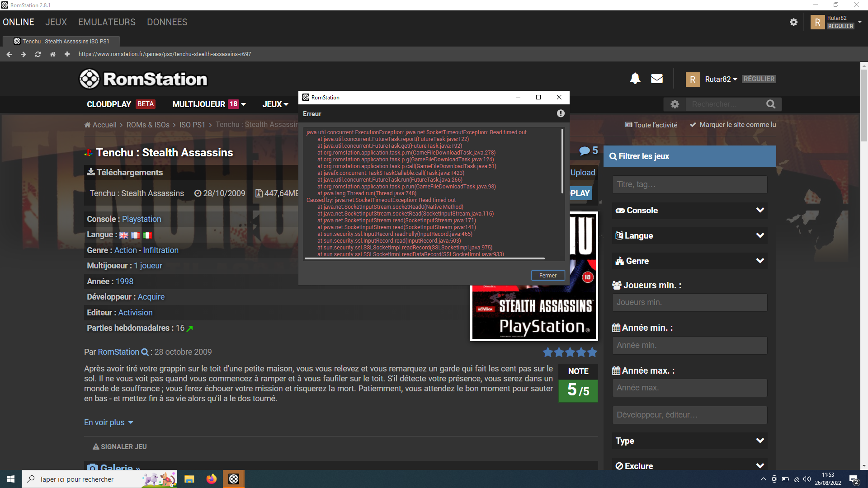This screenshot has width=868, height=488.
Task: Open the app user account dropdown arrow
Action: point(859,22)
